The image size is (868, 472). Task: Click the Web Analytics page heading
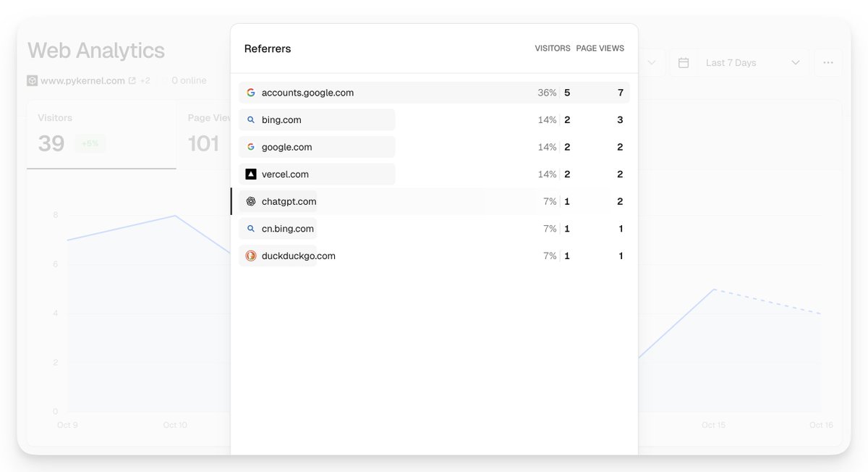point(96,51)
